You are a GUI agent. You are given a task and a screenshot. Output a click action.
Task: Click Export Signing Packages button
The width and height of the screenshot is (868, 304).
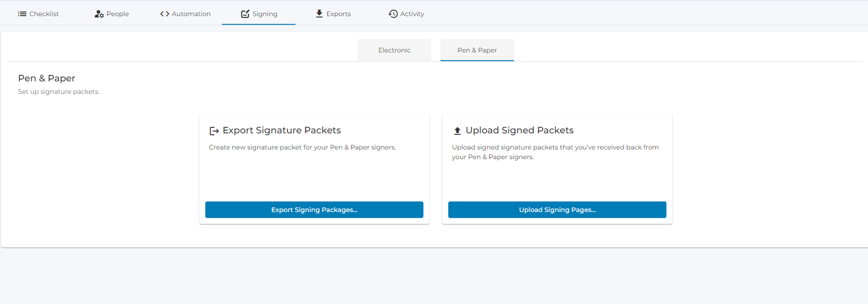coord(314,210)
